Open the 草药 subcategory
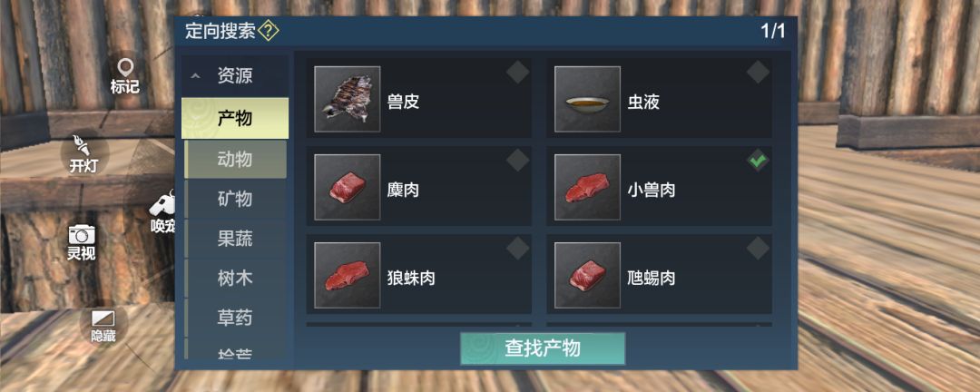This screenshot has height=392, width=980. 236,318
